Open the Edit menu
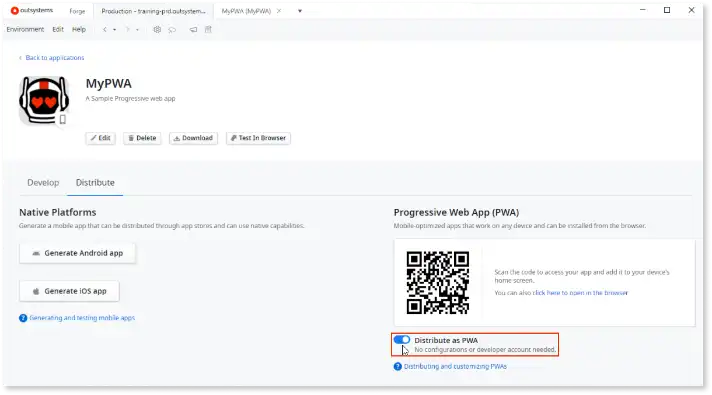 click(58, 30)
